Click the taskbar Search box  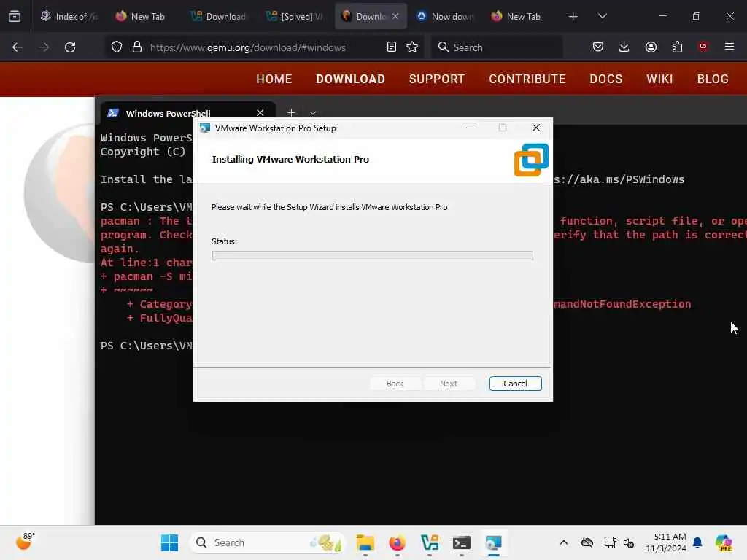coord(267,542)
